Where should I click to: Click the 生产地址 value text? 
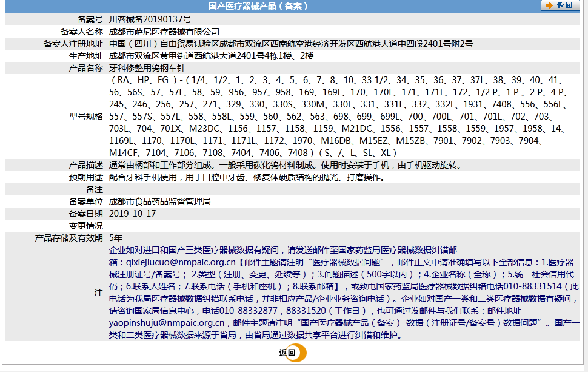(212, 56)
